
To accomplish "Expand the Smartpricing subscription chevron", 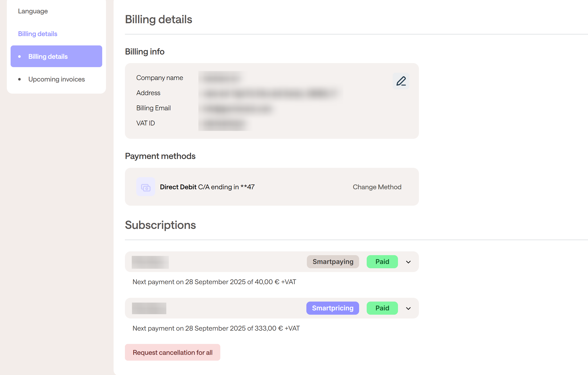I will click(x=408, y=308).
